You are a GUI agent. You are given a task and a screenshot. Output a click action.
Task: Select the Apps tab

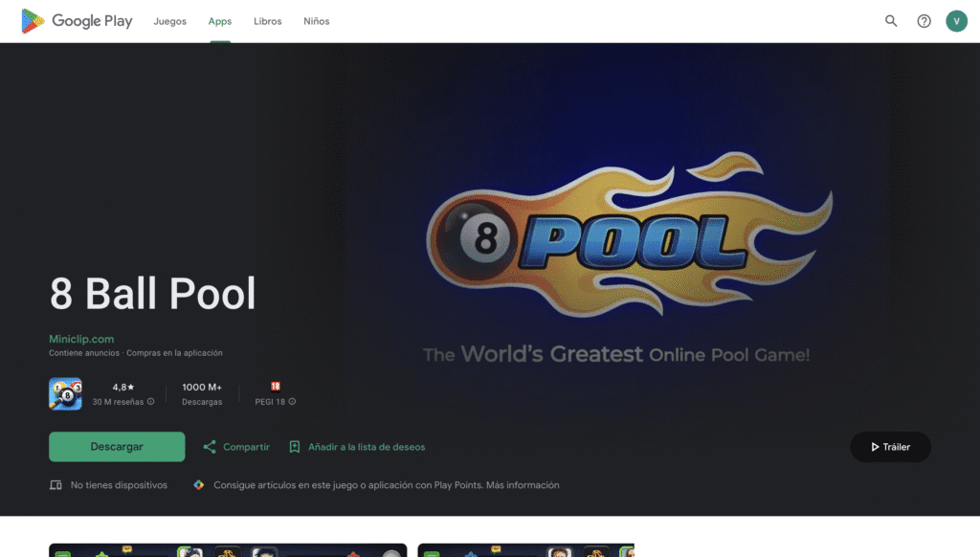pos(220,21)
